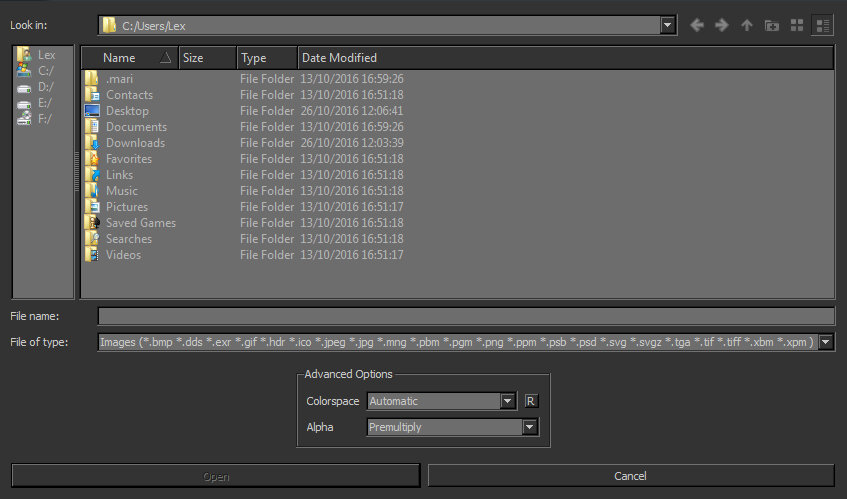Click the Forward navigation arrow
The width and height of the screenshot is (847, 499).
721,25
